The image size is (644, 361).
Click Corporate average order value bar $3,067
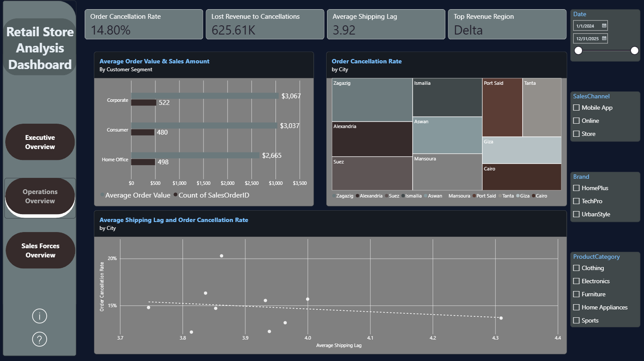click(x=205, y=96)
